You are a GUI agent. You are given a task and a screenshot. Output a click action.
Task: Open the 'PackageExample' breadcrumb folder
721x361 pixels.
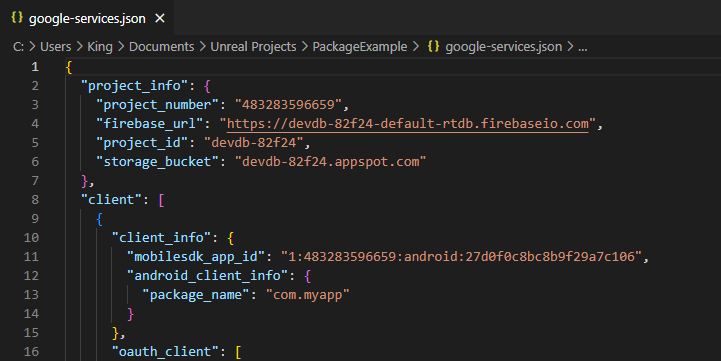(x=360, y=47)
